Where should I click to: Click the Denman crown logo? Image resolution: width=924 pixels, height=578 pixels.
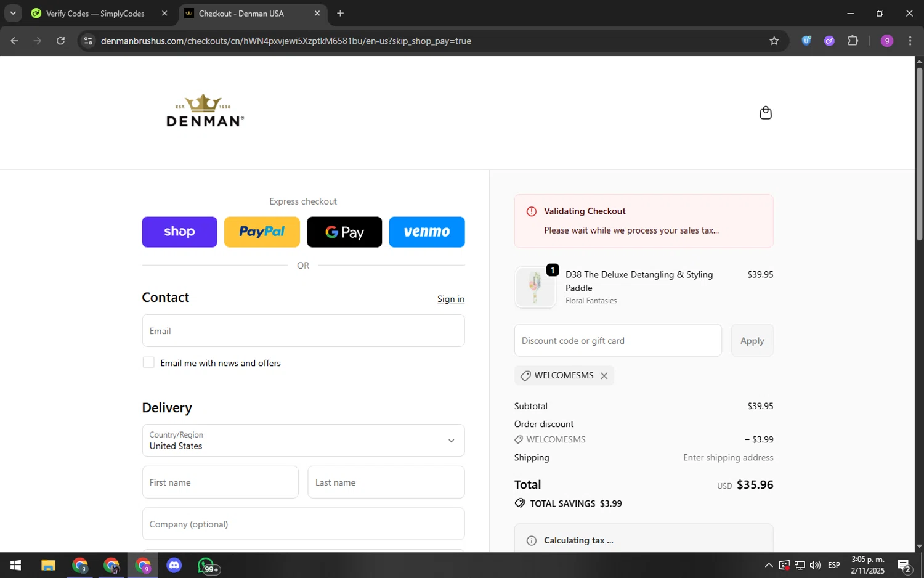click(205, 111)
